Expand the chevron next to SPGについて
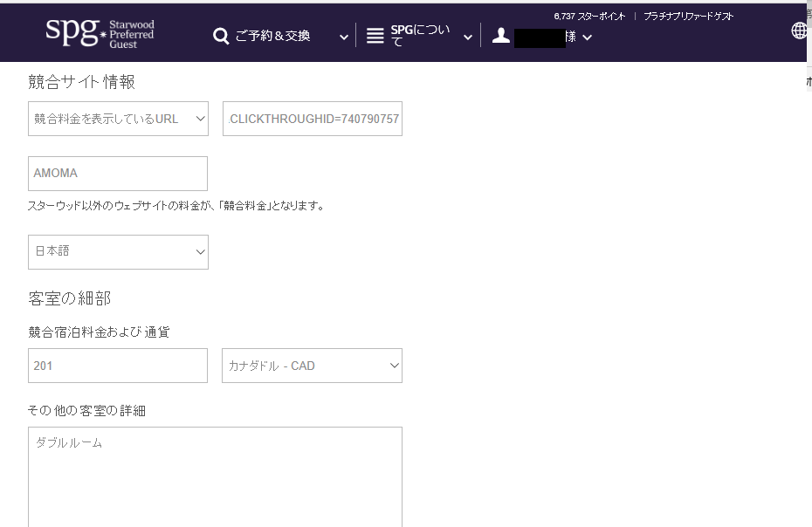Viewport: 812px width, 527px height. click(468, 38)
